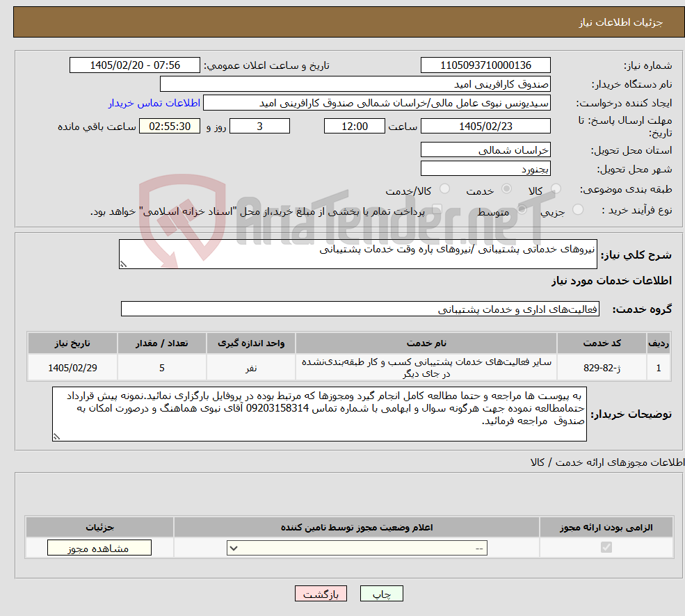685x616 pixels.
Task: Click the الزامی بودن ارائه مجوز header
Action: 606,527
